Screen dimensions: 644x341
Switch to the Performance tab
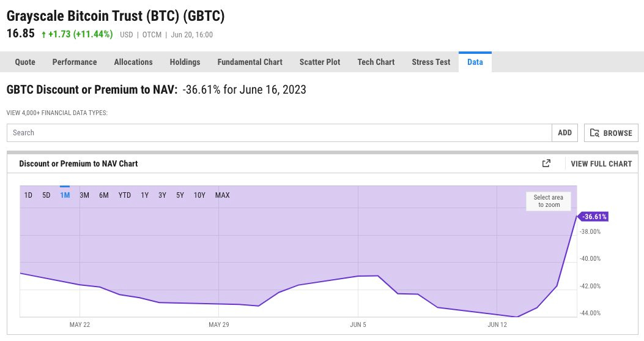(x=75, y=62)
